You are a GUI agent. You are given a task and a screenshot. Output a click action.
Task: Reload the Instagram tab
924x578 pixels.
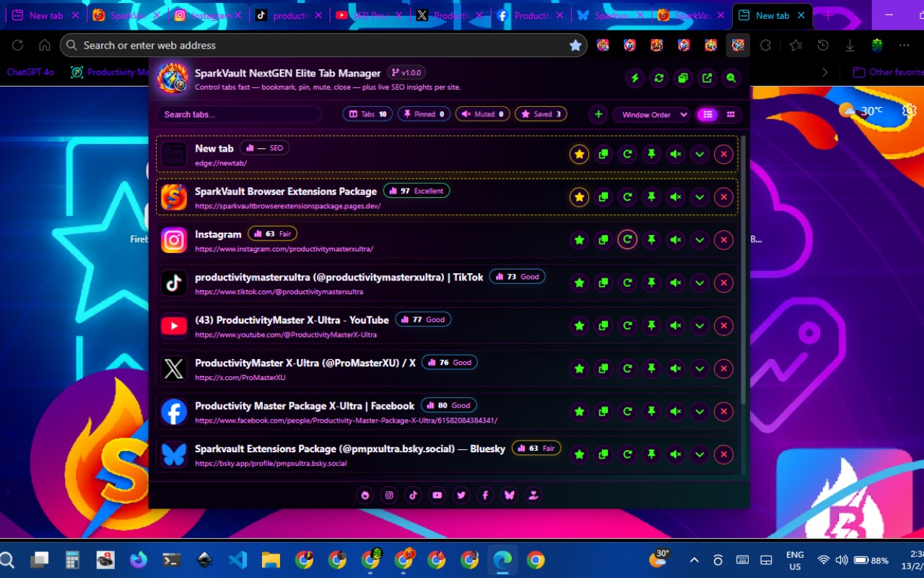tap(627, 240)
